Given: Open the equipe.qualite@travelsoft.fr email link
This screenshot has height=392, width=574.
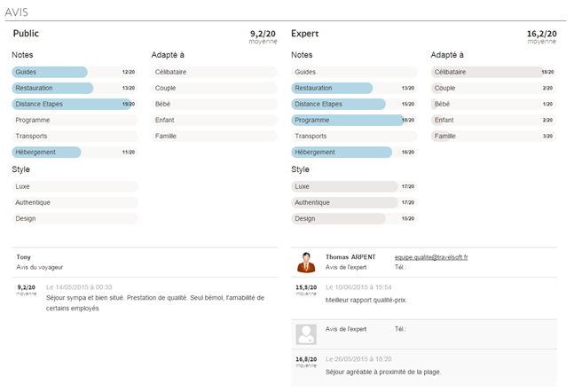Looking at the screenshot, I should coord(430,257).
